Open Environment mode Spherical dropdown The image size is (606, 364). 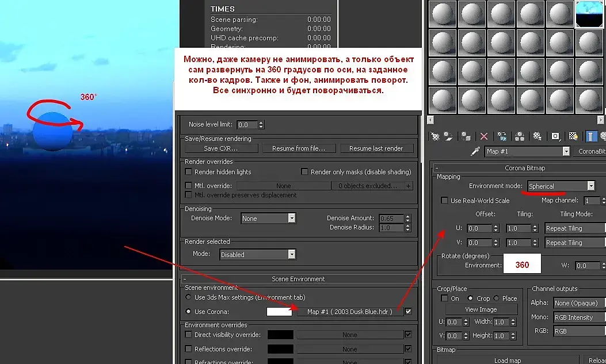pos(561,186)
